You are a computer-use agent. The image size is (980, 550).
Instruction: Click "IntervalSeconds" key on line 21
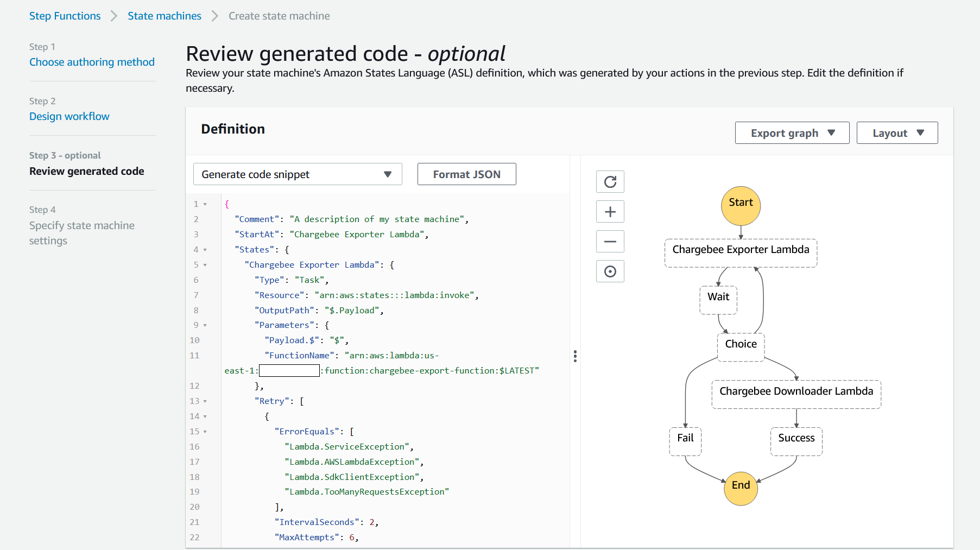[317, 522]
